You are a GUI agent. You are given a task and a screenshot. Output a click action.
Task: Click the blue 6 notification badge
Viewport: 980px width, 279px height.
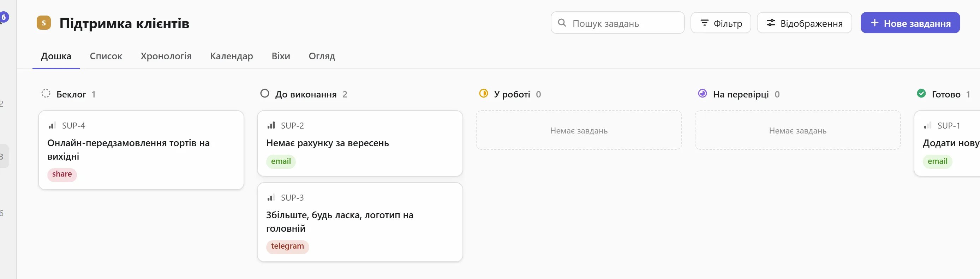pyautogui.click(x=4, y=17)
